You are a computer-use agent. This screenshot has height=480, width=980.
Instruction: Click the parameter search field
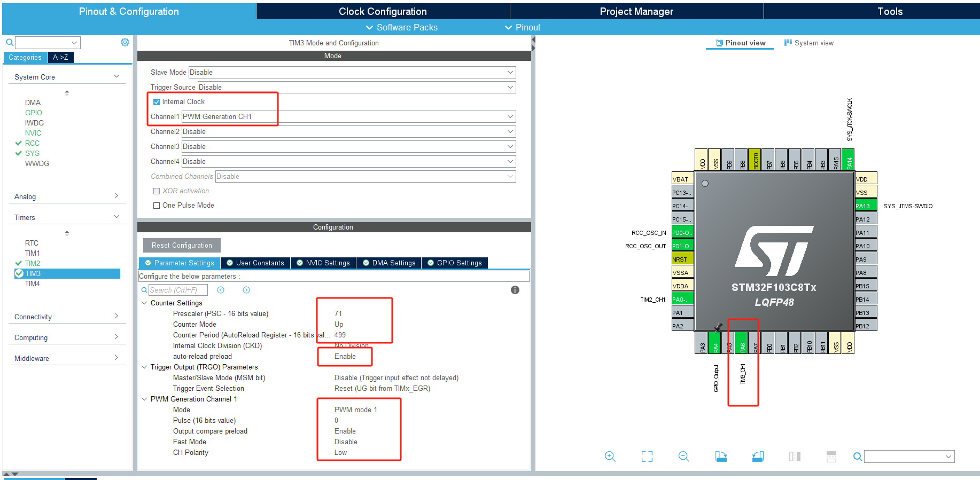[x=178, y=290]
